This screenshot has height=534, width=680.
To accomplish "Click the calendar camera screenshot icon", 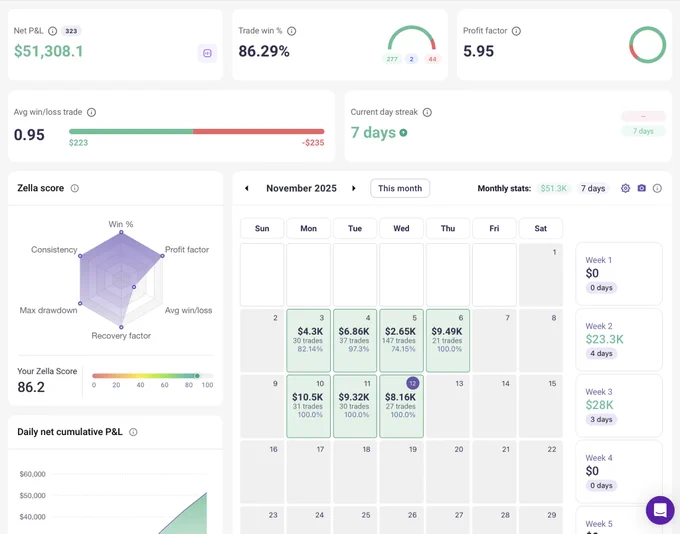I will tap(641, 188).
